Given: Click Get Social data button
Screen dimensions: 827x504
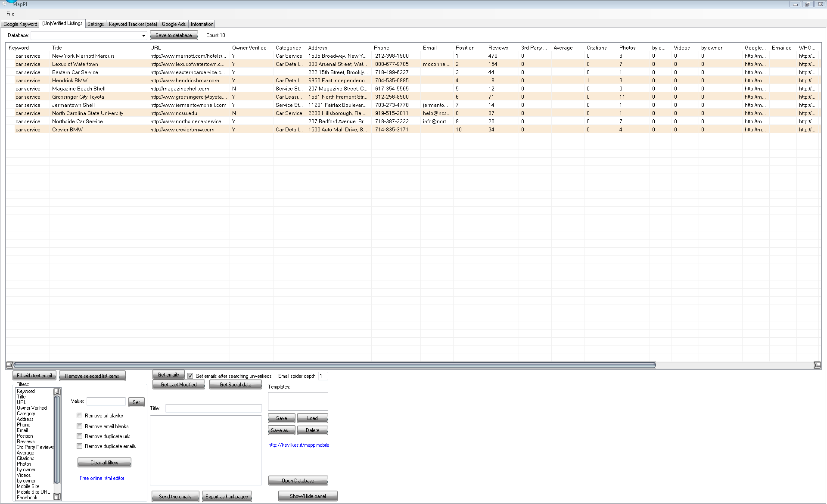Looking at the screenshot, I should pos(236,385).
